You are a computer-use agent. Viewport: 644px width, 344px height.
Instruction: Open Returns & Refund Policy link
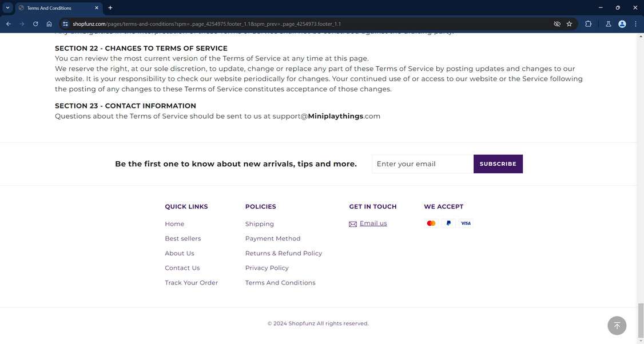pyautogui.click(x=283, y=253)
